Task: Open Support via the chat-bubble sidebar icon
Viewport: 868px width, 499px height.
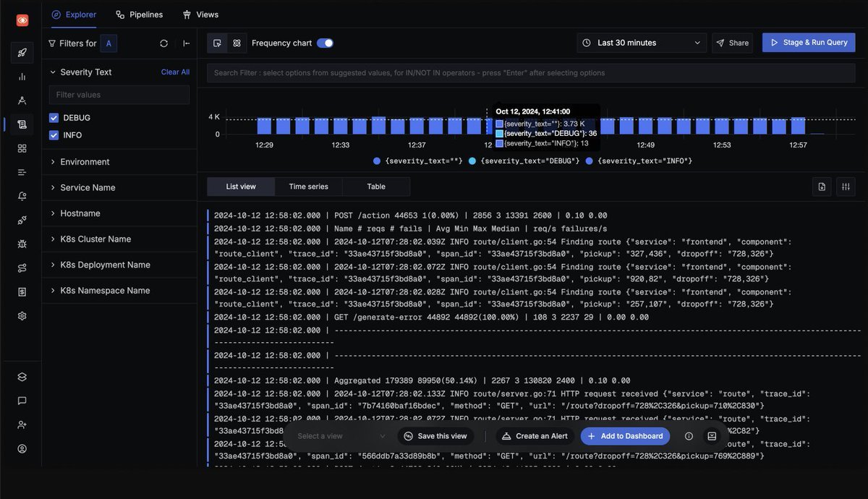Action: [22, 401]
